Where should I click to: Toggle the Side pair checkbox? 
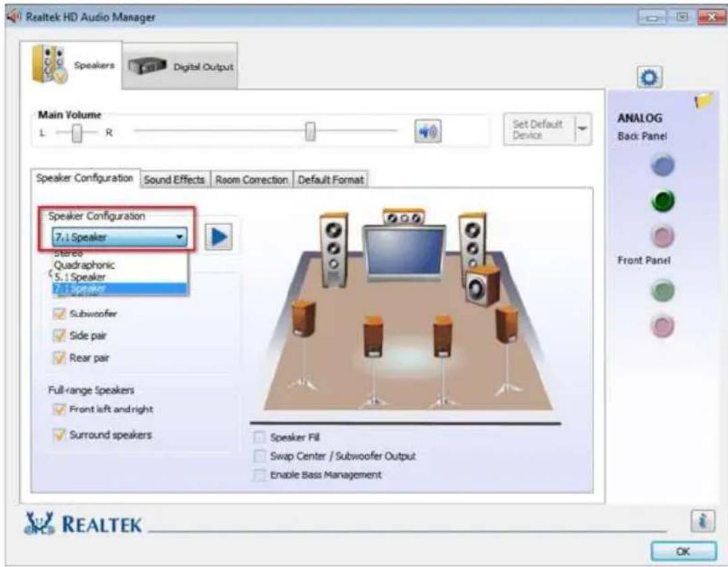tap(59, 335)
